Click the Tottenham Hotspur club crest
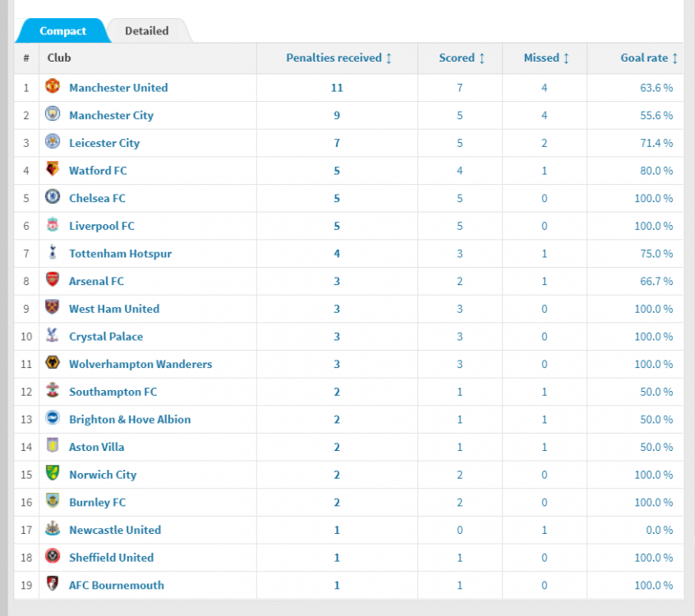The width and height of the screenshot is (695, 616). pos(53,252)
